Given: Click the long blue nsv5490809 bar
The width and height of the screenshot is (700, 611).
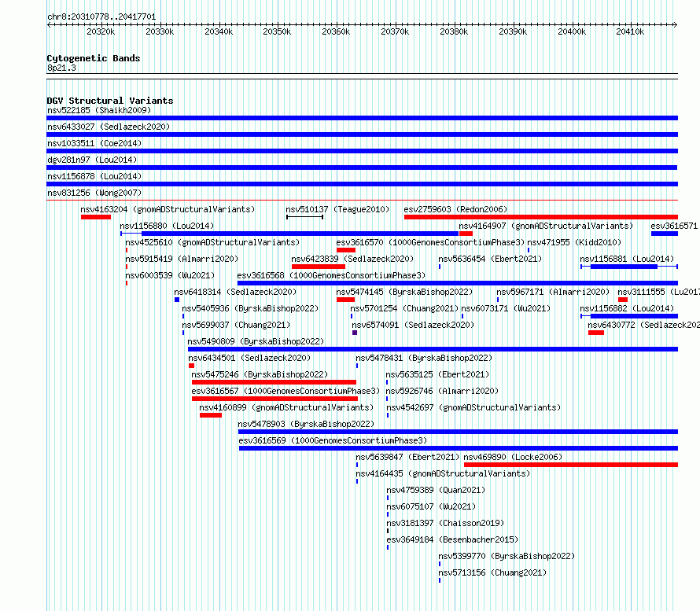Looking at the screenshot, I should point(433,349).
